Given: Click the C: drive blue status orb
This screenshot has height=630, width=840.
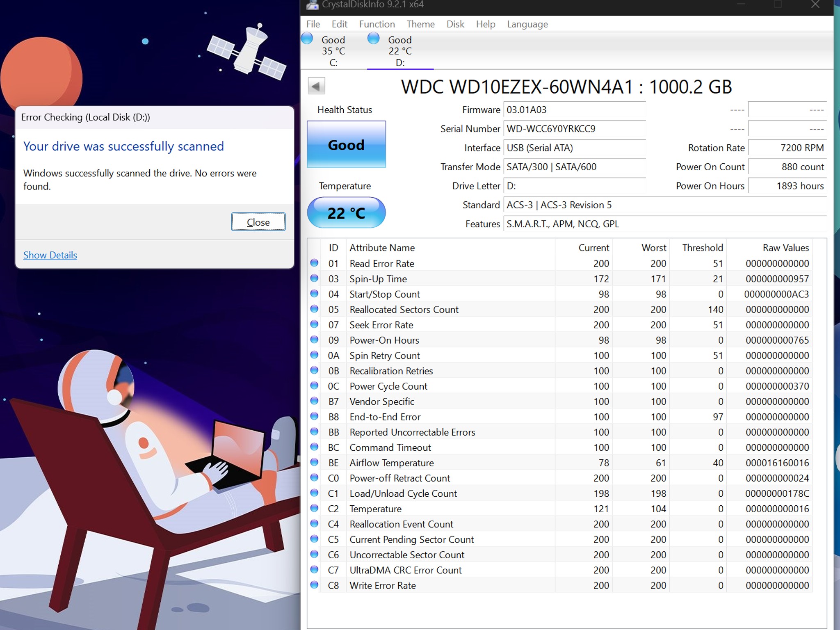Looking at the screenshot, I should tap(307, 39).
